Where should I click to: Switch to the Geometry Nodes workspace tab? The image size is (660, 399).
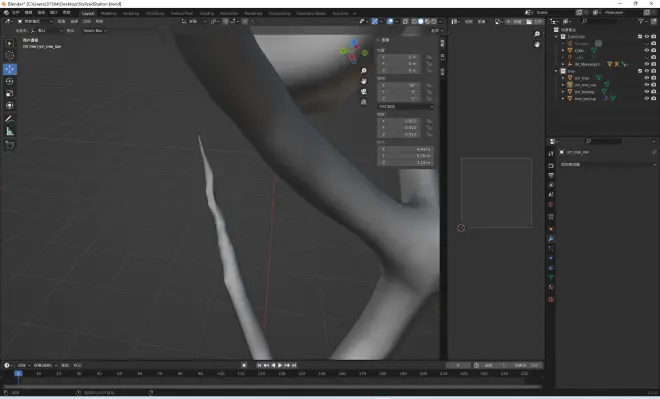[x=311, y=13]
